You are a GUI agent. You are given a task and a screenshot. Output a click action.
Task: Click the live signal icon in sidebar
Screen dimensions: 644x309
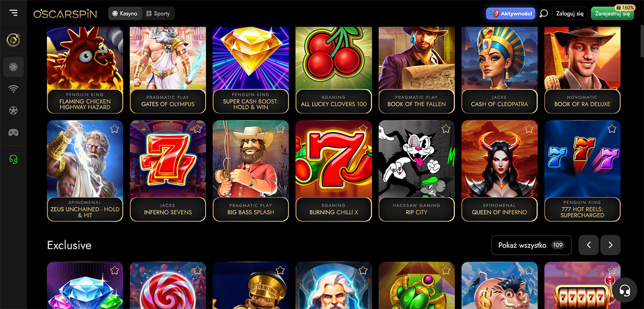click(x=14, y=89)
